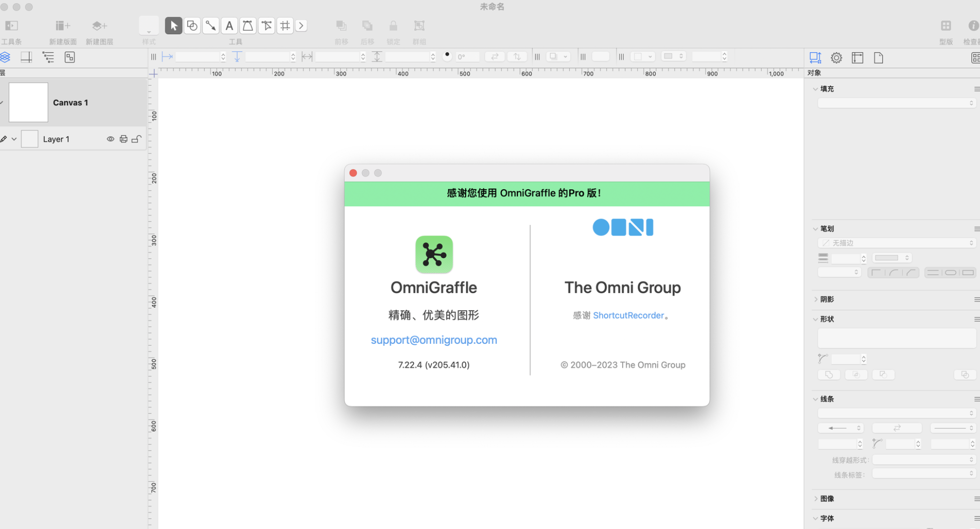Open the 无描边 stroke dropdown
This screenshot has width=980, height=529.
click(x=896, y=242)
